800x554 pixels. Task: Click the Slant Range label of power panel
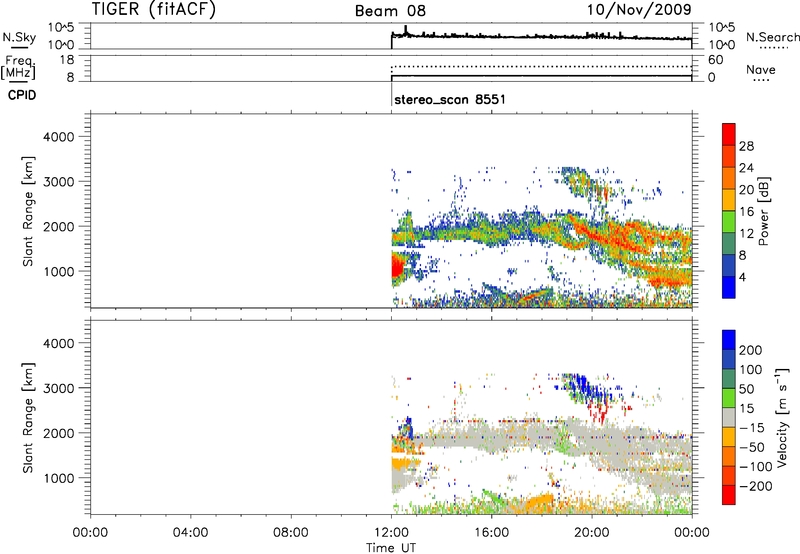(x=28, y=211)
